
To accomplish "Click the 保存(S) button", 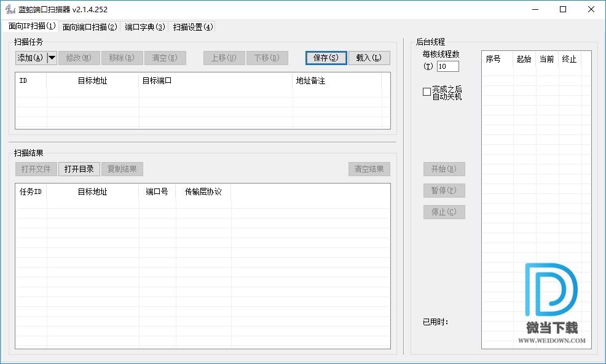I will 326,58.
